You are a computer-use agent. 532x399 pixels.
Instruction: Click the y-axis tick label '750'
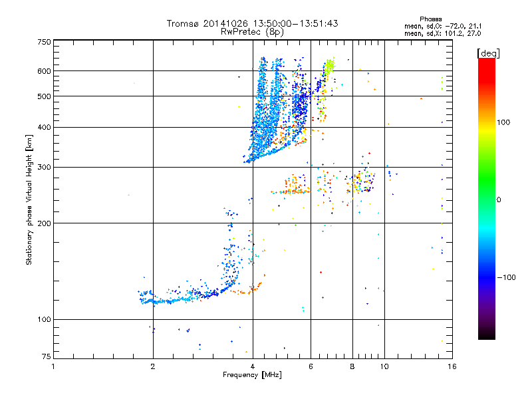tap(44, 42)
